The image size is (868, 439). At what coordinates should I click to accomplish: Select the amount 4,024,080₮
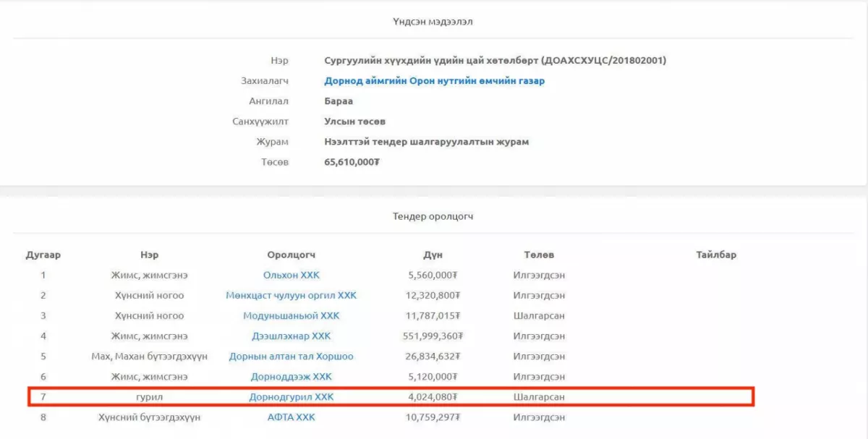(433, 397)
